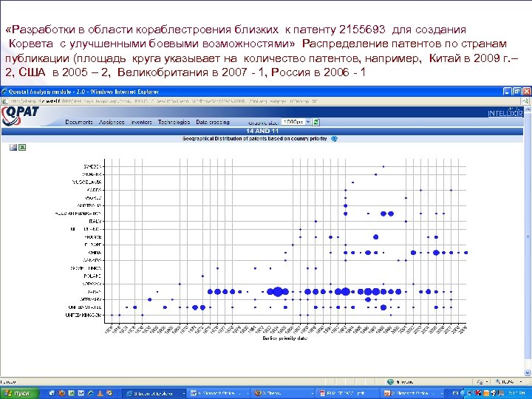Click the browser address bar
Viewport: 532px width, 399px height.
(x=262, y=101)
